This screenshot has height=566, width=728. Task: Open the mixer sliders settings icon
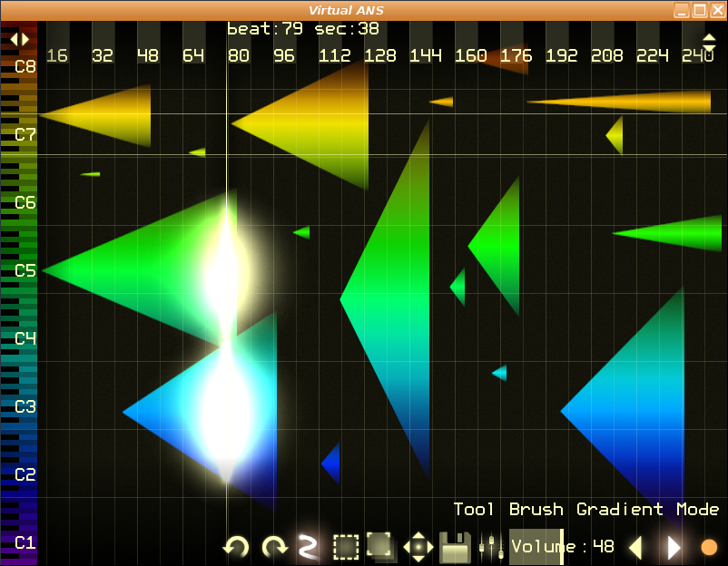tap(491, 546)
